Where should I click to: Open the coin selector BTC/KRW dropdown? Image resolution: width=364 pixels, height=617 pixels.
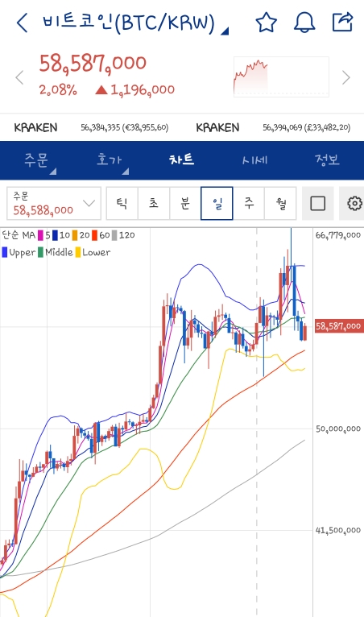(135, 23)
